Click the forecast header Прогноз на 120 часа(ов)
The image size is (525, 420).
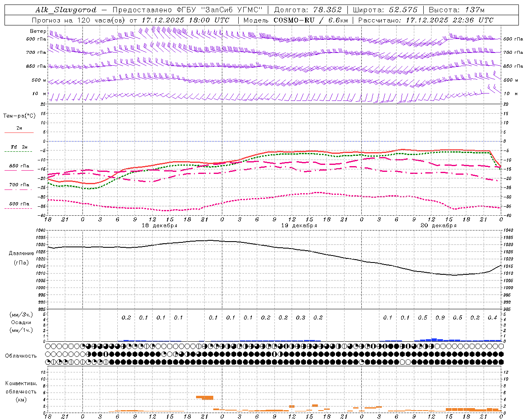click(x=79, y=20)
